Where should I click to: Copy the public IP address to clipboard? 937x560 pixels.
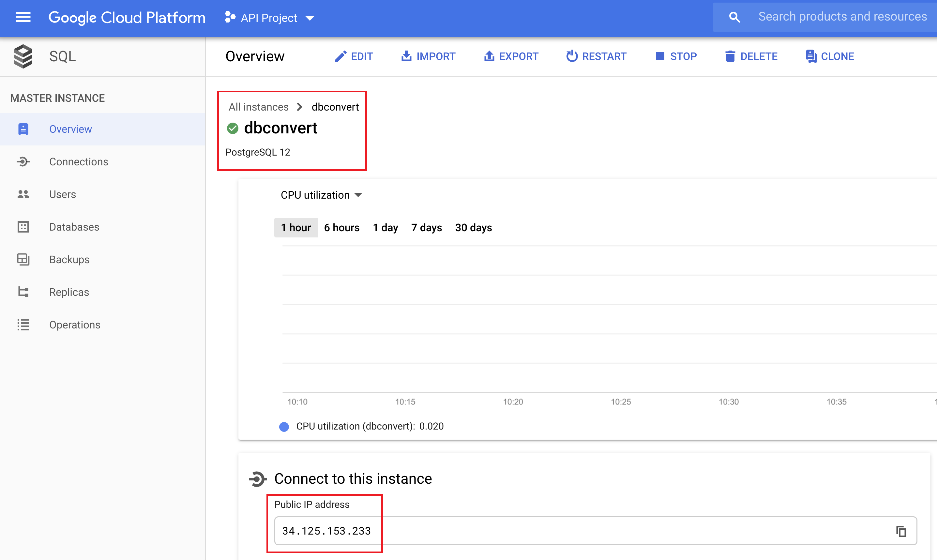click(901, 531)
